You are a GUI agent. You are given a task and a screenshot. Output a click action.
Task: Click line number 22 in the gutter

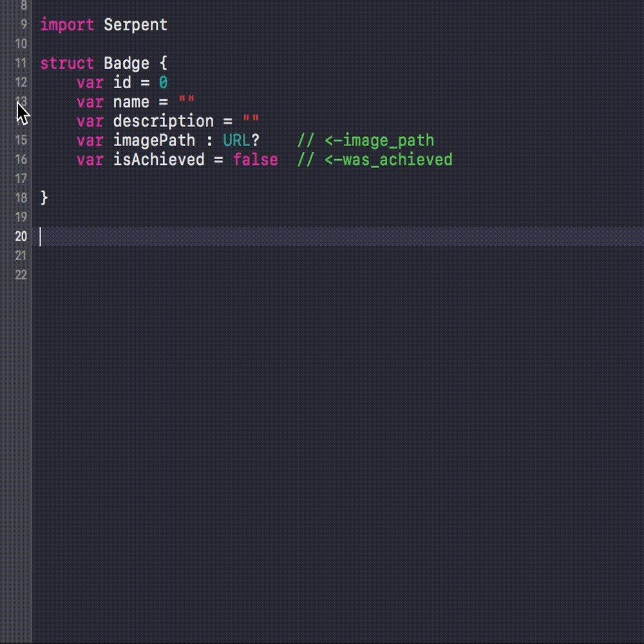pyautogui.click(x=21, y=275)
